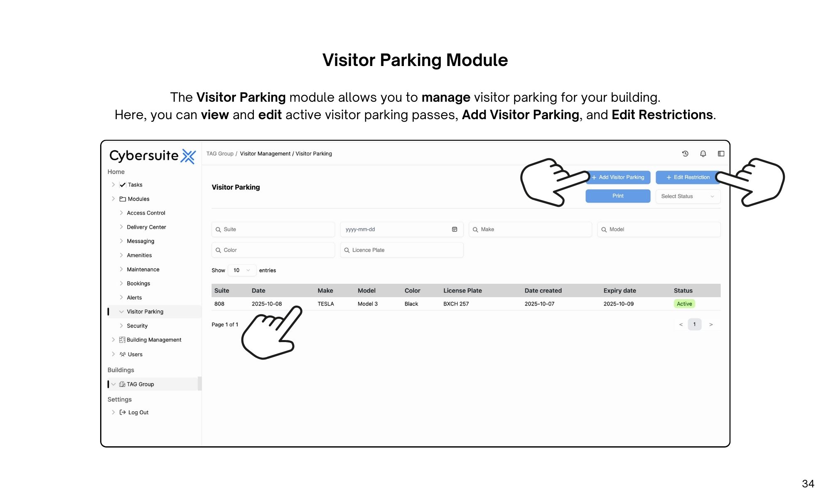Open Delivery Center in sidebar
The image size is (831, 504).
tap(146, 227)
